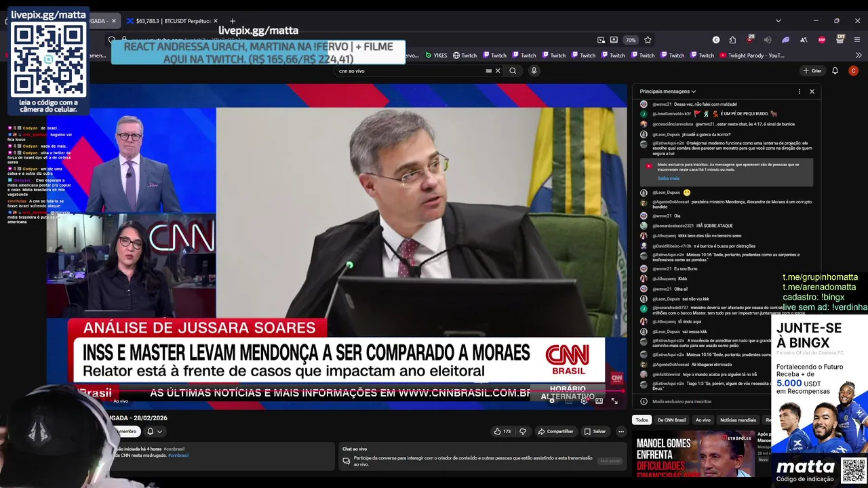
Task: Expand the Principais mensagens chat dropdown
Action: pos(668,91)
